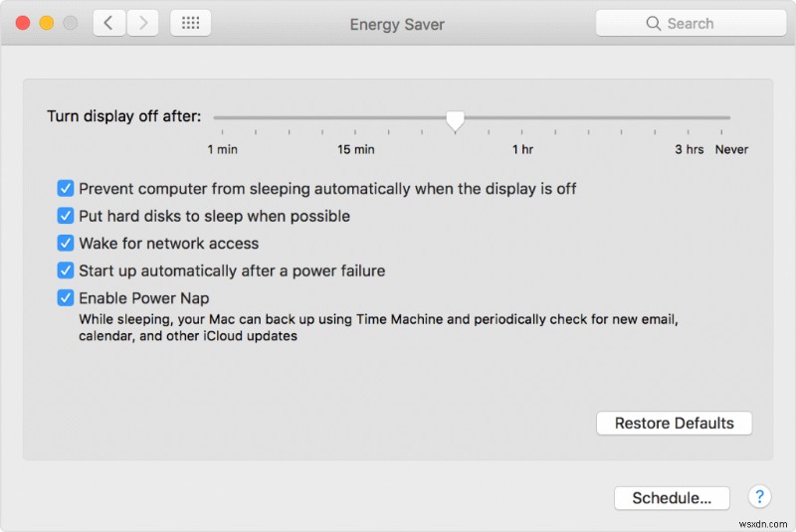
Task: Click the 15 min slider label
Action: tap(356, 149)
